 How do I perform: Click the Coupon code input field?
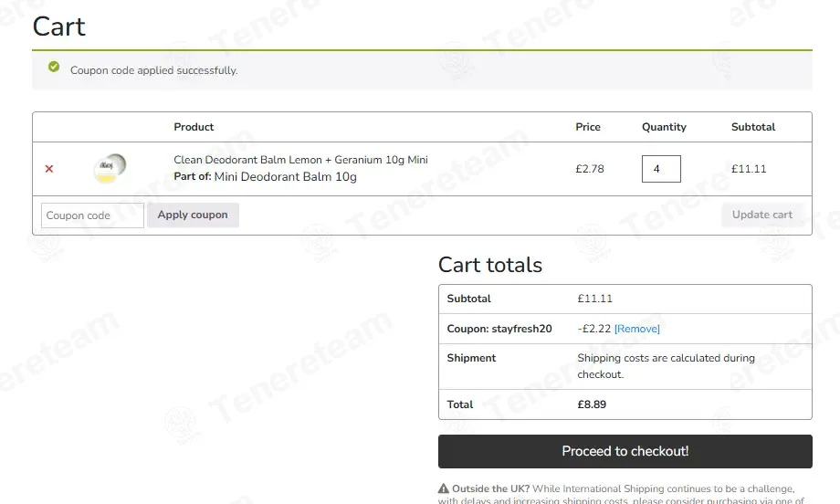(x=92, y=215)
